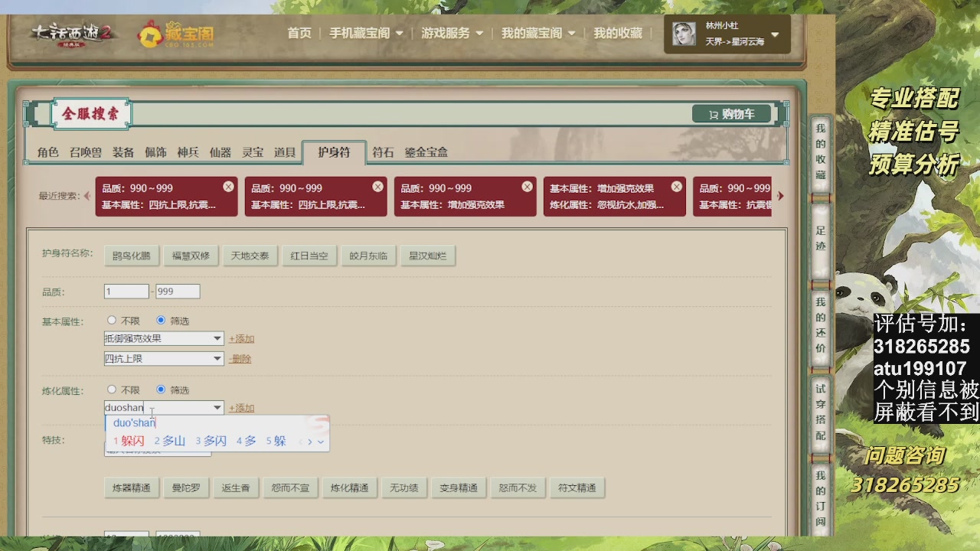The width and height of the screenshot is (980, 551).
Task: Open 试穿搭配 in the right sidebar
Action: tap(821, 412)
